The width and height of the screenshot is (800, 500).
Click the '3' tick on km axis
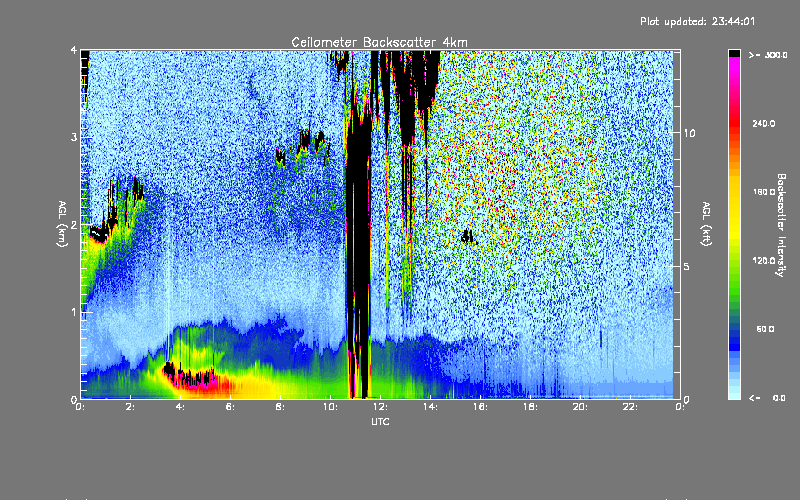click(x=74, y=137)
